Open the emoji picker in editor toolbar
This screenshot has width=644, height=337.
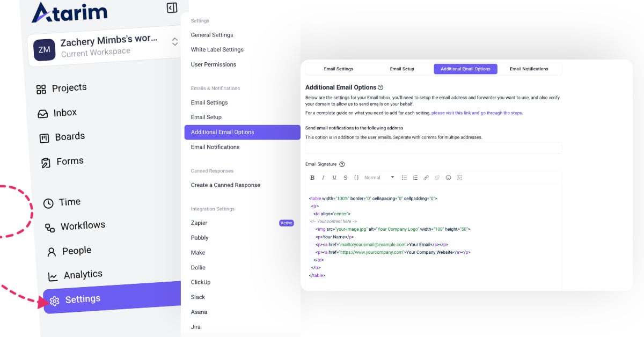[448, 178]
